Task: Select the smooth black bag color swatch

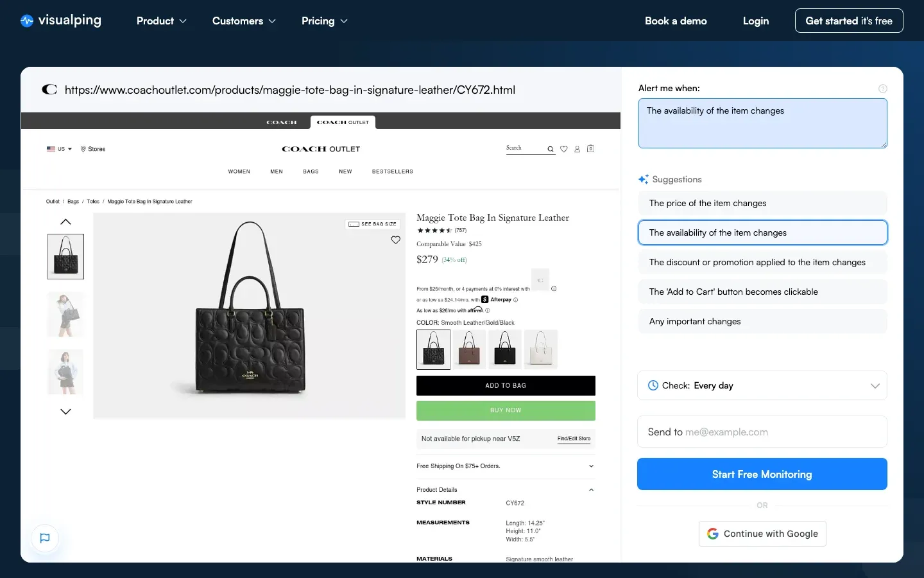Action: pos(505,349)
